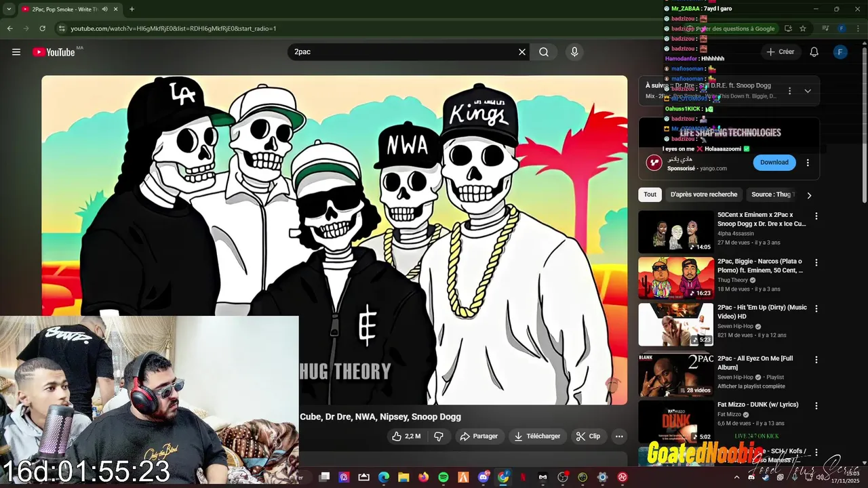
Task: Click the main video player image
Action: coord(334,240)
